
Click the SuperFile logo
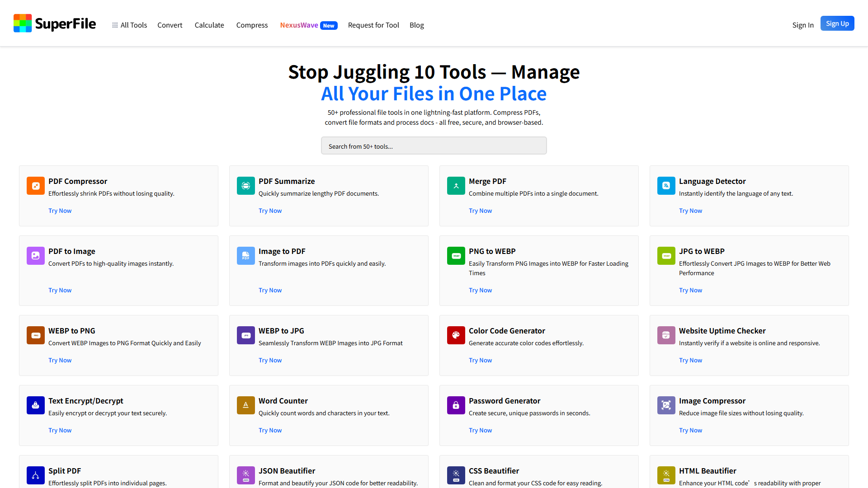coord(54,23)
